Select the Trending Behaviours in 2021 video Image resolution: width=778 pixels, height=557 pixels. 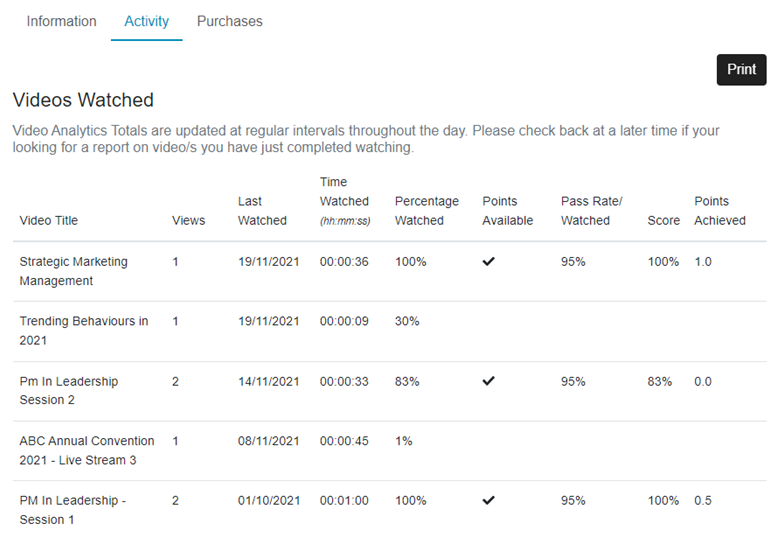(x=84, y=331)
